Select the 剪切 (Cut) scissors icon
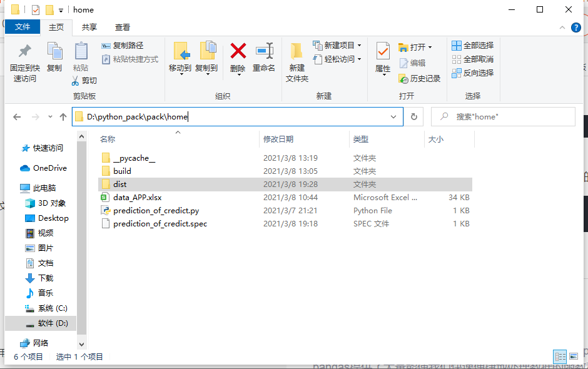588x369 pixels. [76, 81]
